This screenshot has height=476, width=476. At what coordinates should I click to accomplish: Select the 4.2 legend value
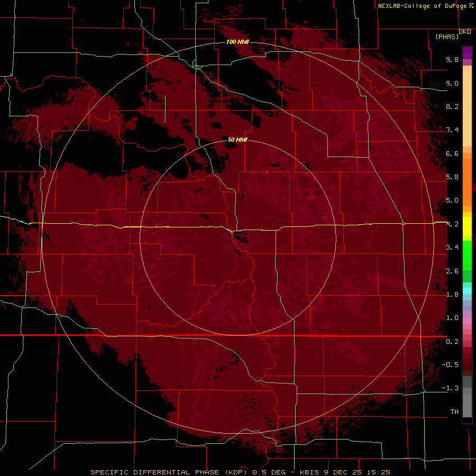[452, 224]
